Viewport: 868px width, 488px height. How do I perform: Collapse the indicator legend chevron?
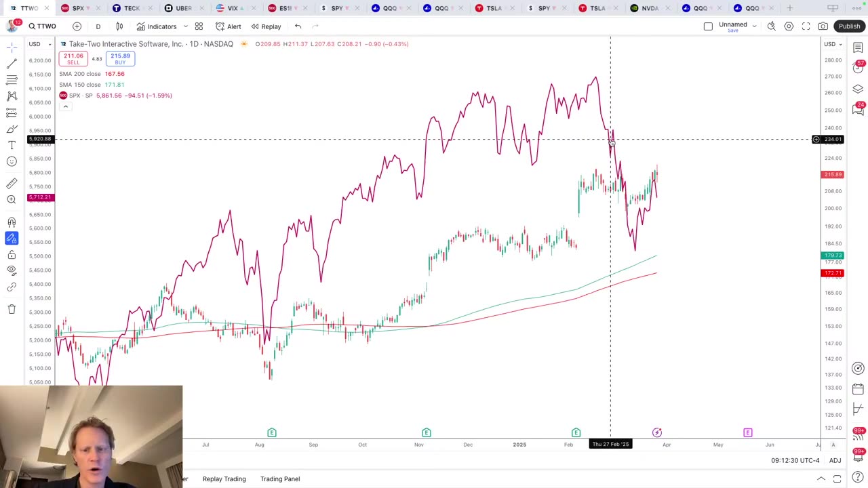pos(65,106)
